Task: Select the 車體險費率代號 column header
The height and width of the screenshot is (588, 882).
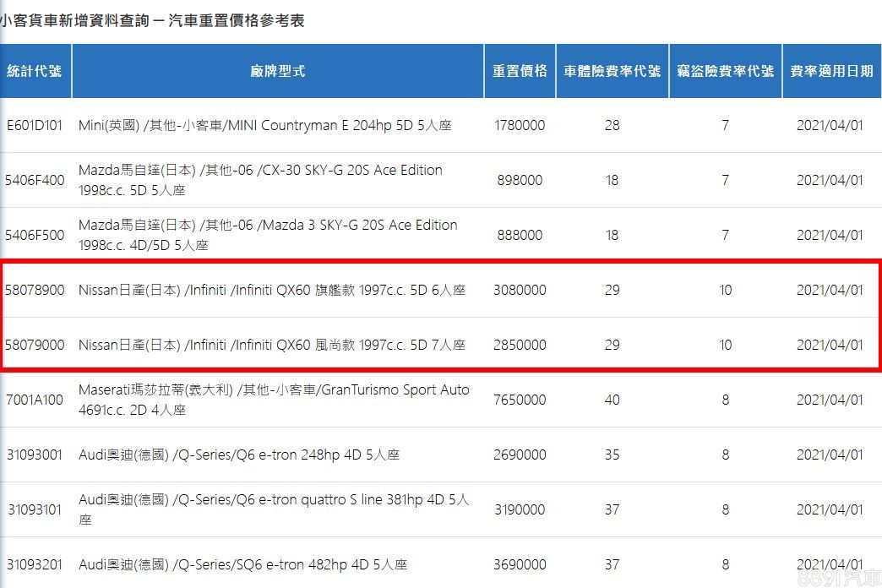Action: (612, 72)
